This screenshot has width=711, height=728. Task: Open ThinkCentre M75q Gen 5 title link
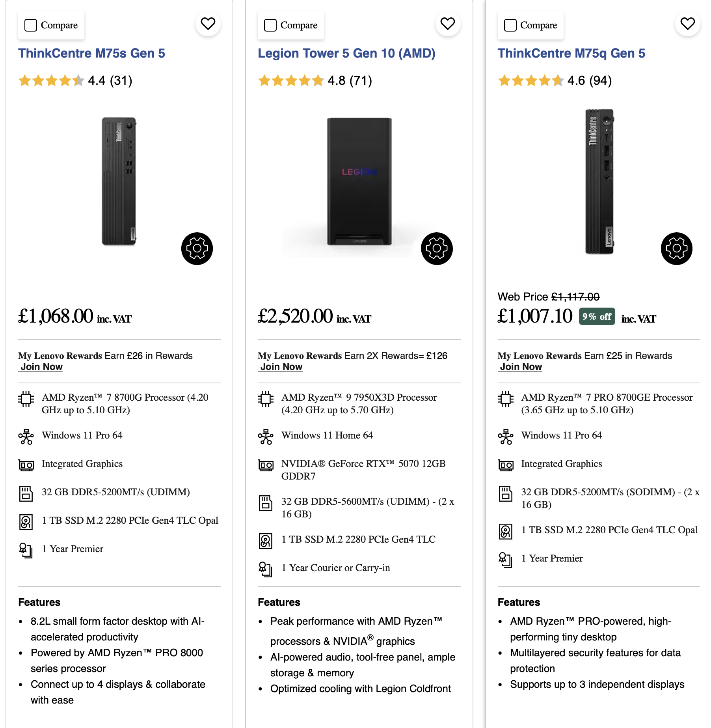click(571, 53)
